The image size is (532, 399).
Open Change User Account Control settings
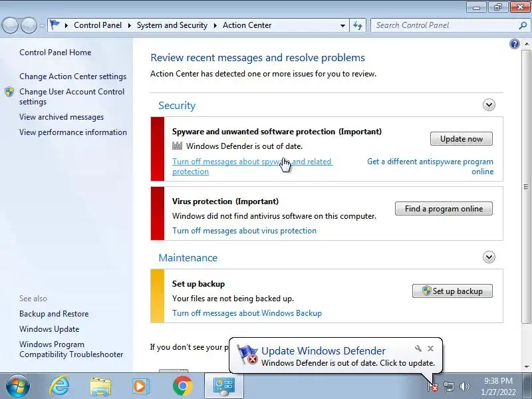72,96
